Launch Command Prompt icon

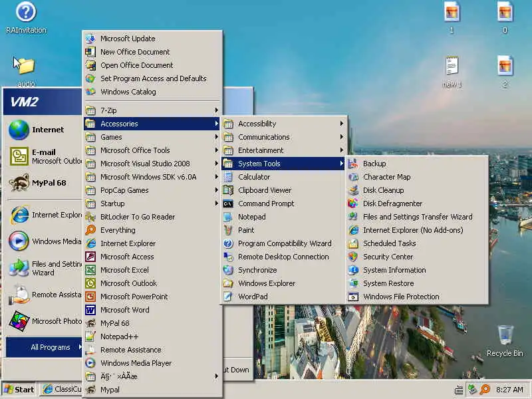(x=228, y=203)
